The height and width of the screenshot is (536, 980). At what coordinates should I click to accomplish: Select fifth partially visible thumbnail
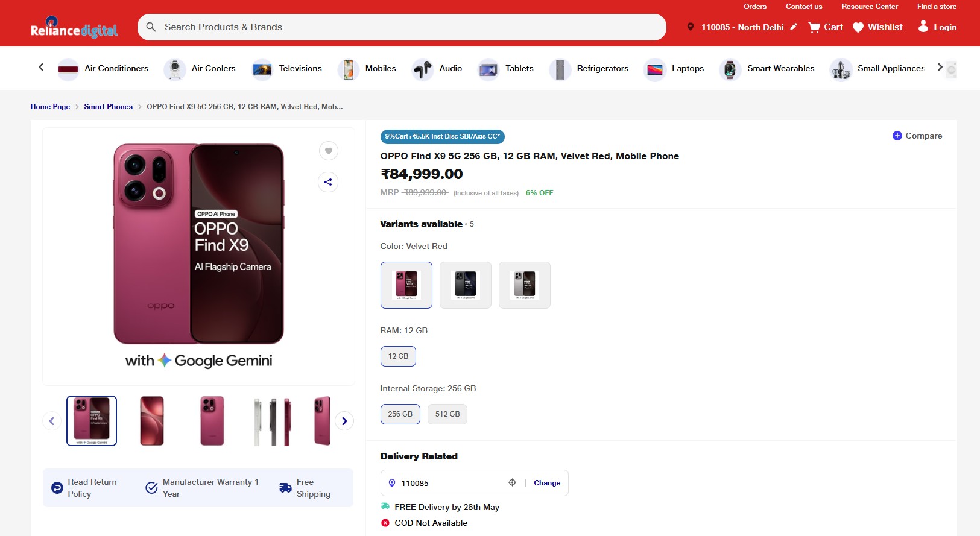click(x=323, y=421)
